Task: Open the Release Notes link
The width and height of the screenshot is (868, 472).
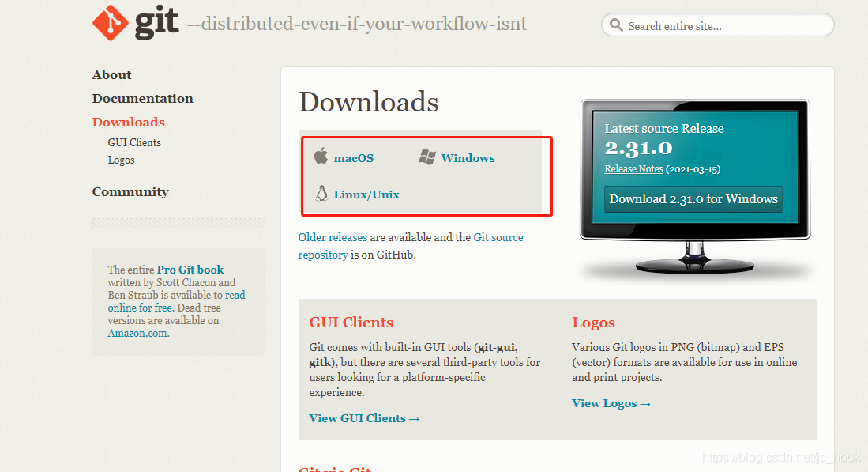Action: pos(633,169)
